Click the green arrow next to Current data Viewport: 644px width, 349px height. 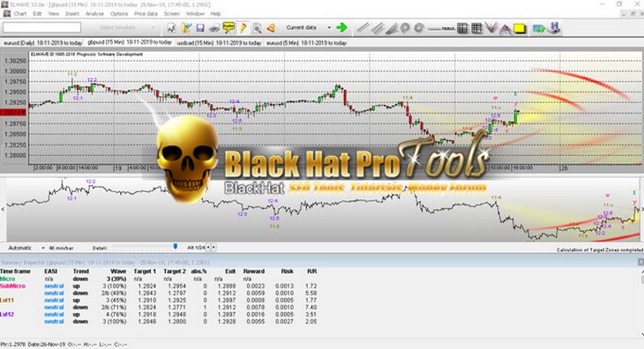[x=341, y=27]
